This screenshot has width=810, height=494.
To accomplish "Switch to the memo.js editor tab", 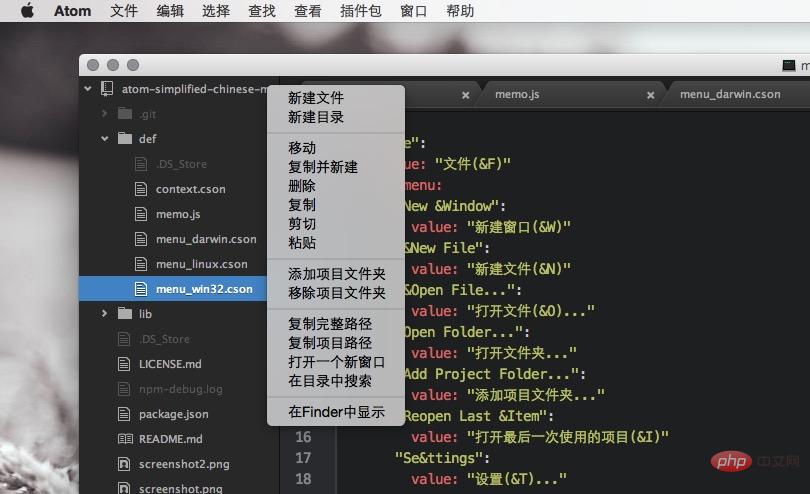I will [x=517, y=94].
